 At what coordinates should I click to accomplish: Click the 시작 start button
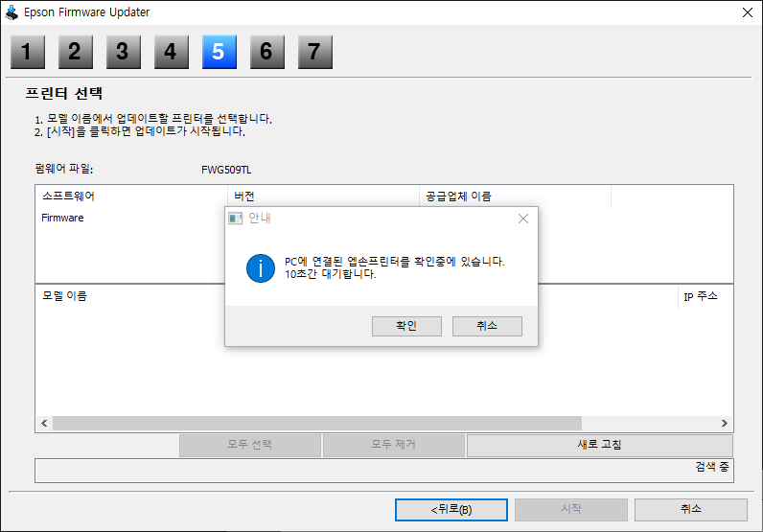tap(571, 510)
